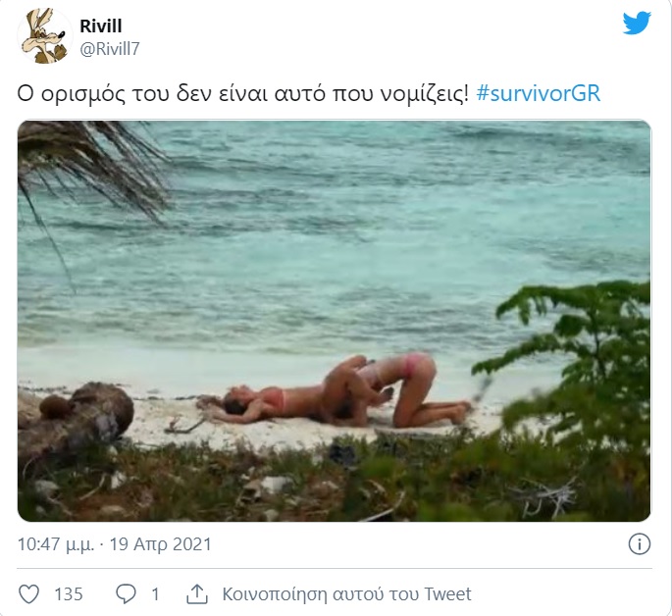Viewport: 672px width, 616px height.
Task: Open the tweet info circle icon
Action: 638,543
